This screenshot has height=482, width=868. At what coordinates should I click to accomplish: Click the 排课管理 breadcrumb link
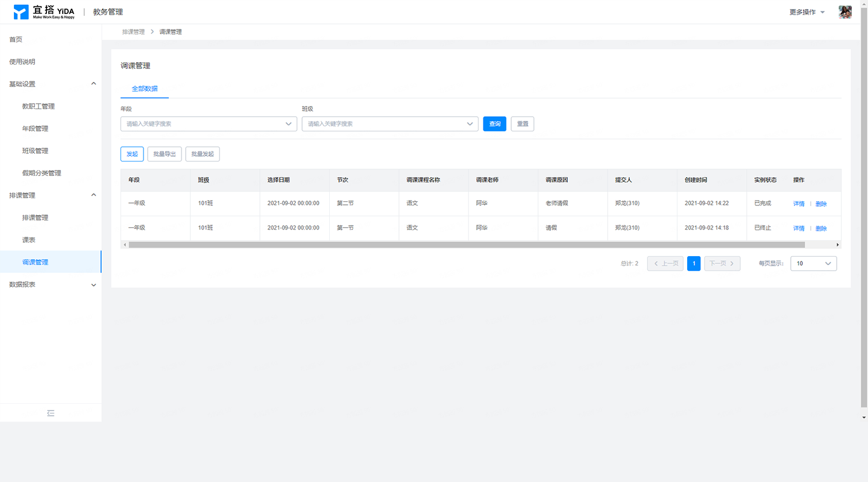(x=133, y=32)
